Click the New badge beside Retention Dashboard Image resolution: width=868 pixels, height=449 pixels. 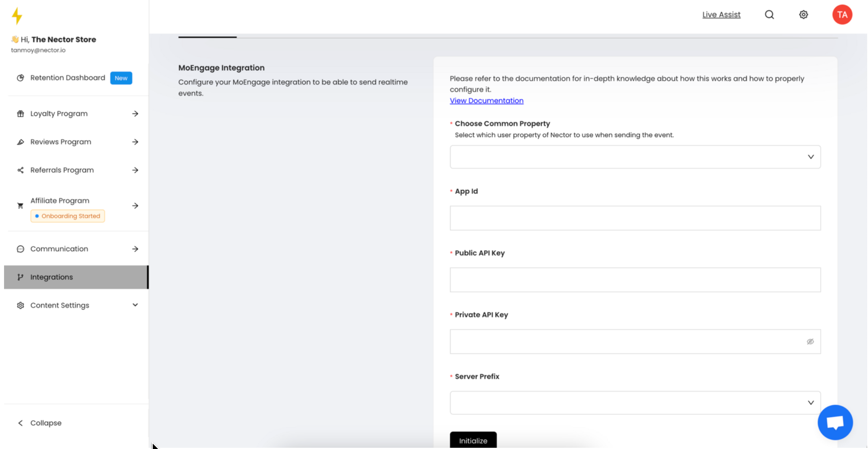pyautogui.click(x=121, y=78)
